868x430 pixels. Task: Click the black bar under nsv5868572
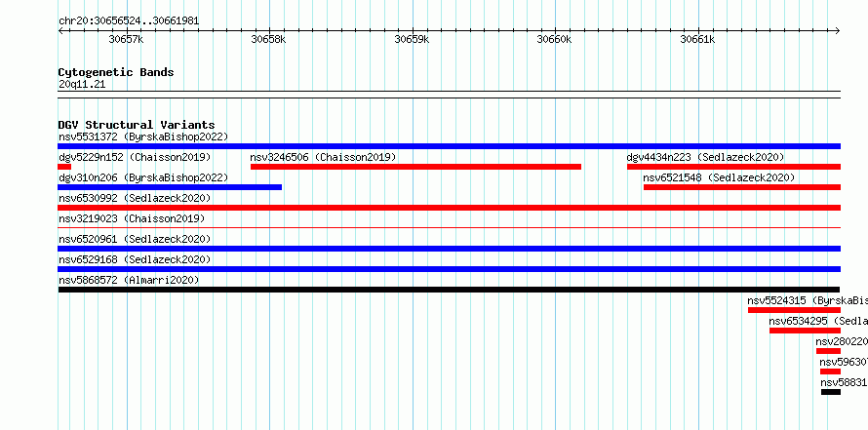449,290
